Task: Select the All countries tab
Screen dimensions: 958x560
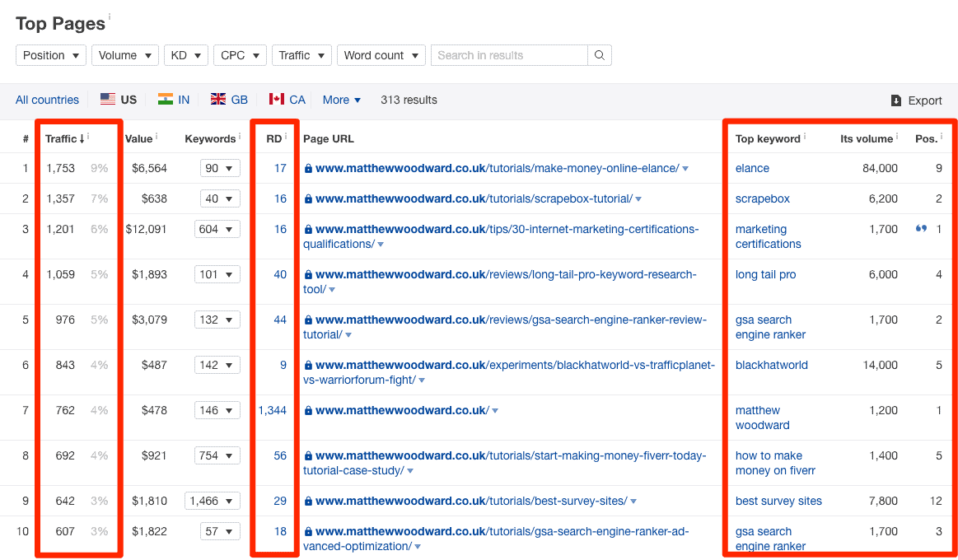Action: click(47, 100)
